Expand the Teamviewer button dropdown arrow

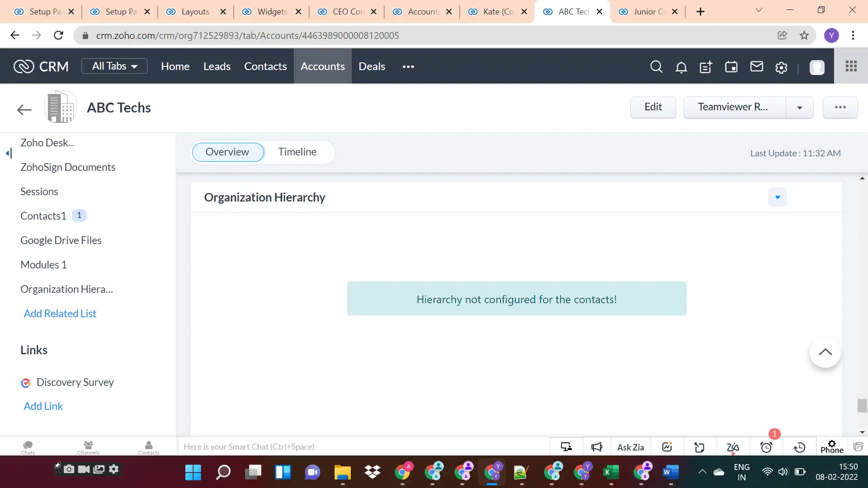(x=799, y=108)
